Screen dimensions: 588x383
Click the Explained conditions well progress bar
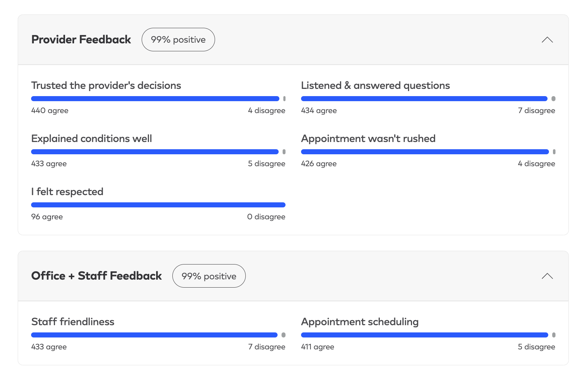tap(155, 152)
